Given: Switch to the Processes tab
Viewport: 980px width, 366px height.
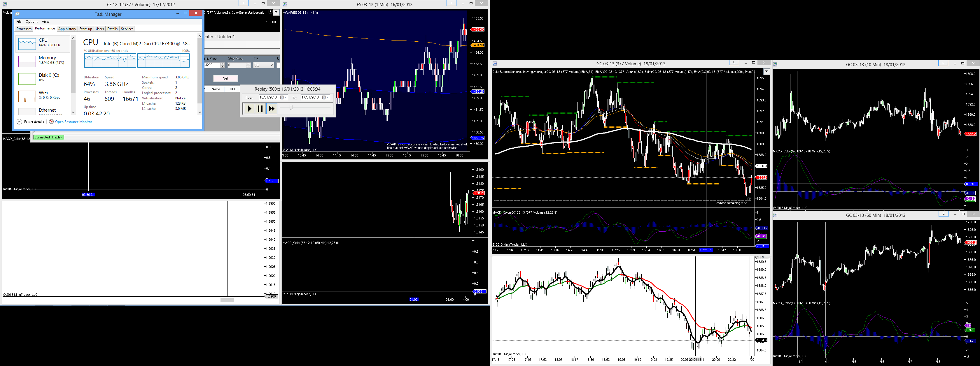Looking at the screenshot, I should click(x=24, y=29).
